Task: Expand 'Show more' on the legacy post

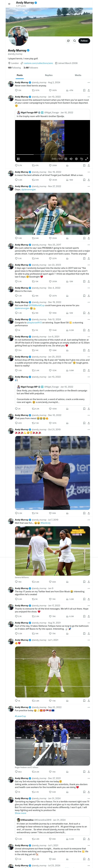Action: coord(20,813)
